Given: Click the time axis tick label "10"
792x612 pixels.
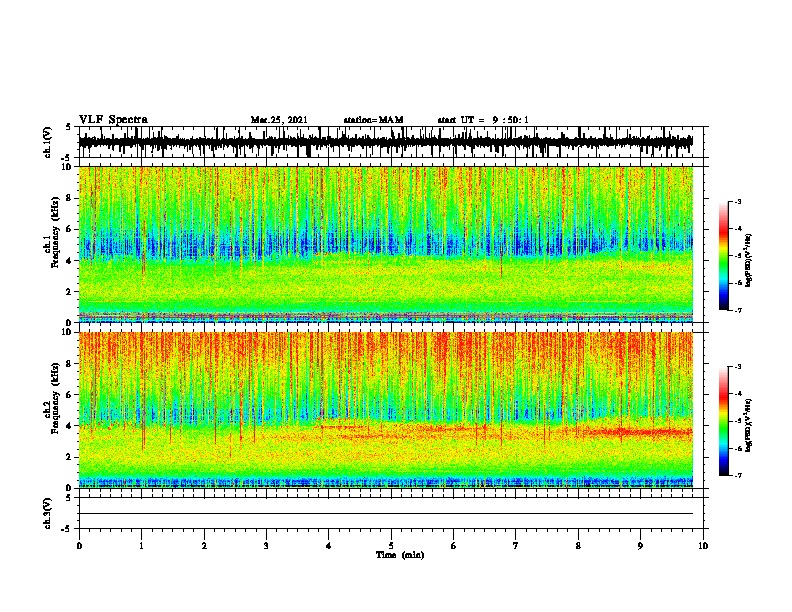Looking at the screenshot, I should click(703, 546).
